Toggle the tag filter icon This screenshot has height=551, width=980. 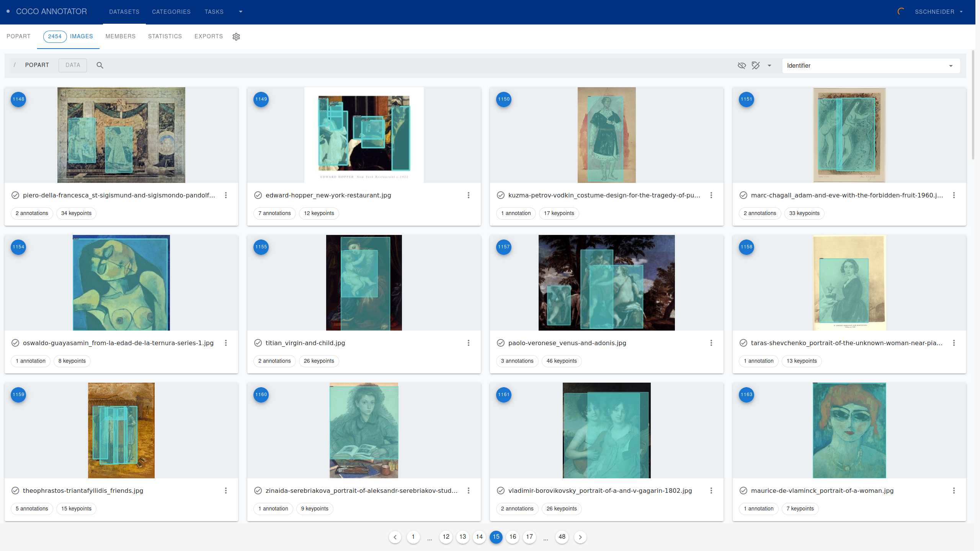click(x=756, y=65)
